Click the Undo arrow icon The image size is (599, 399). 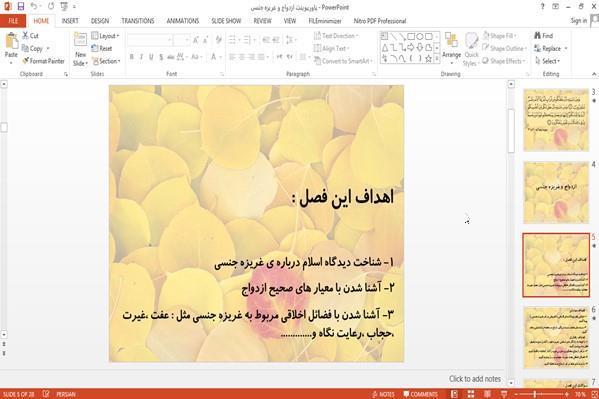(x=34, y=6)
